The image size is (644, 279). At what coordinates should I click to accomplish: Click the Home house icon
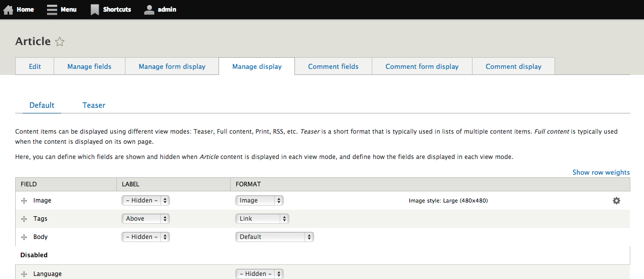[x=8, y=10]
